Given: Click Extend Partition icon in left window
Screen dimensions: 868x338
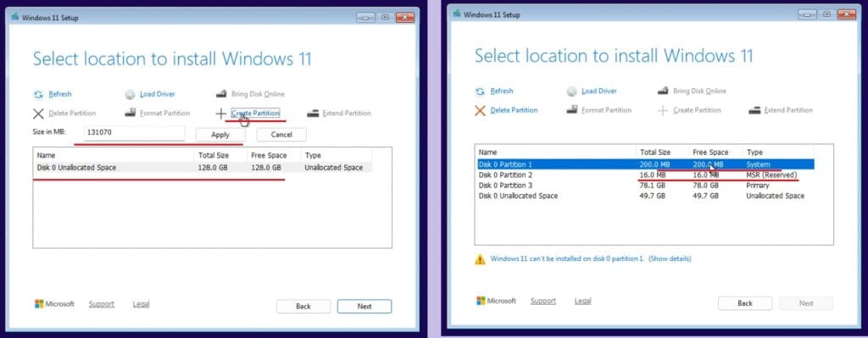Looking at the screenshot, I should [313, 114].
